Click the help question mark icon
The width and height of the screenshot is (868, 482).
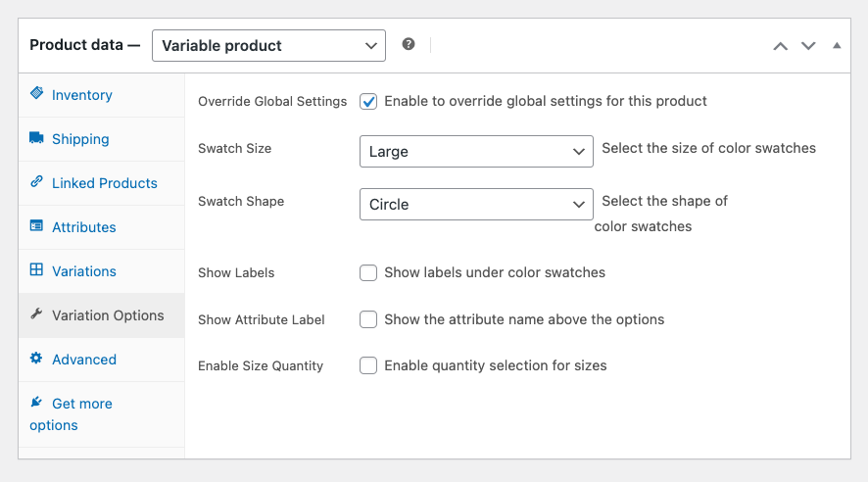409,44
